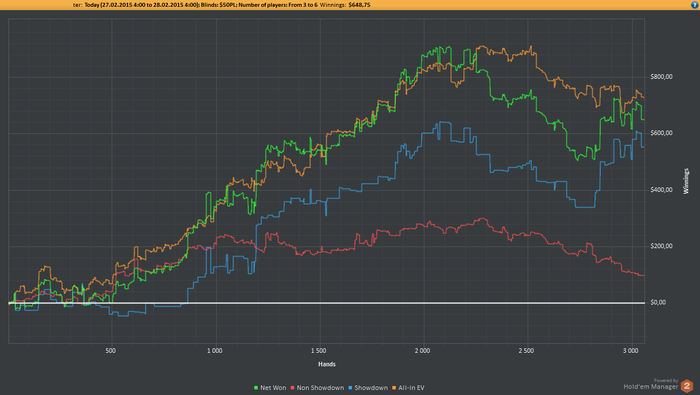Click the 1 500 tick label on the Hands axis
The width and height of the screenshot is (700, 395).
point(319,351)
